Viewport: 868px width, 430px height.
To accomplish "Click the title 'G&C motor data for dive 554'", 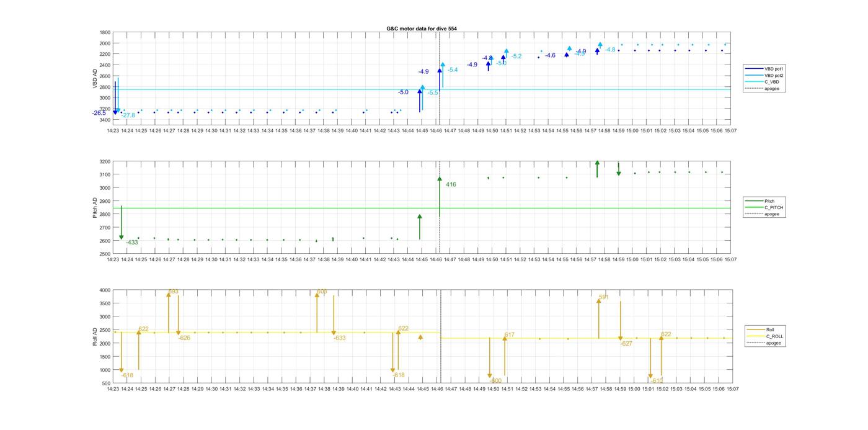I will point(421,29).
